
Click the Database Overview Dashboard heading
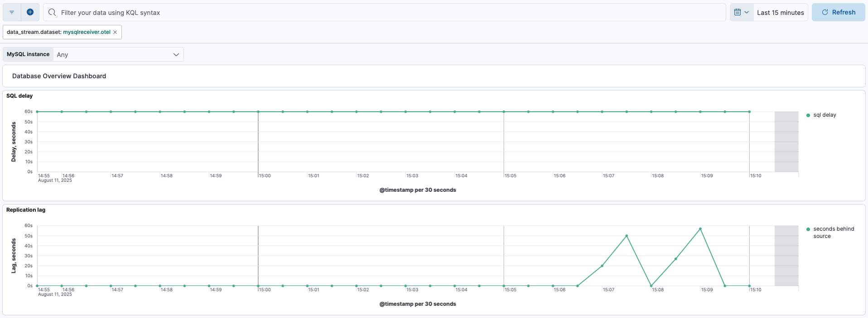click(59, 76)
